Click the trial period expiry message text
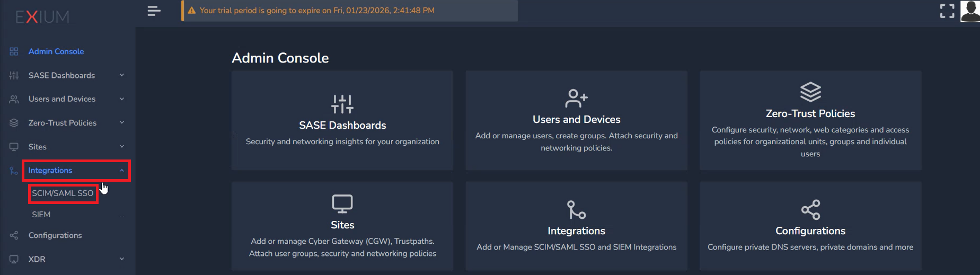The width and height of the screenshot is (980, 275). tap(317, 11)
